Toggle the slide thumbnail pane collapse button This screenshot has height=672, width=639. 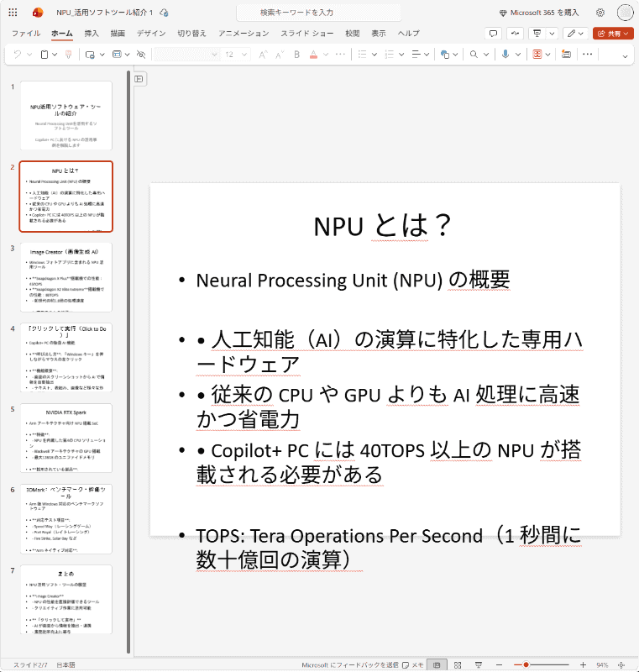(139, 79)
